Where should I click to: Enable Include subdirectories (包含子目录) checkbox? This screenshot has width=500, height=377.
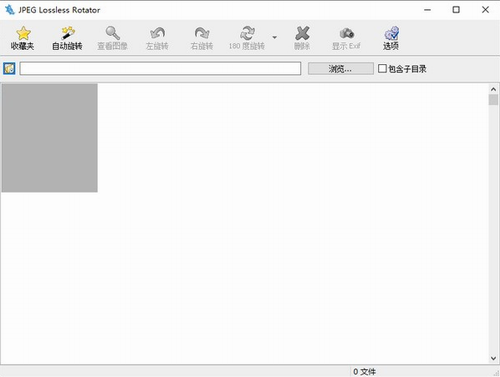pyautogui.click(x=382, y=69)
